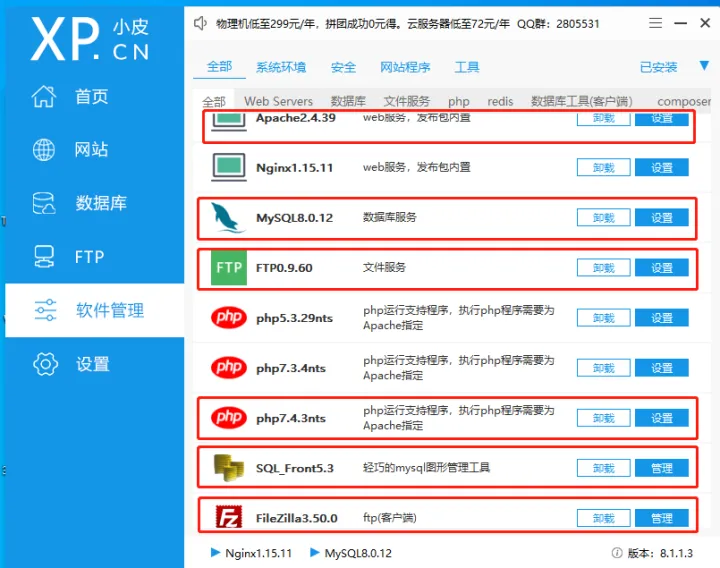This screenshot has height=568, width=720.
Task: Expand the blue dropdown triangle near 已安装
Action: click(x=704, y=65)
